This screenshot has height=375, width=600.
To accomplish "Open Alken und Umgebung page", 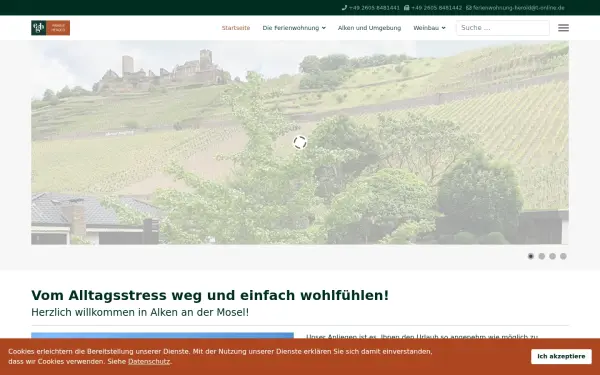I will (369, 28).
